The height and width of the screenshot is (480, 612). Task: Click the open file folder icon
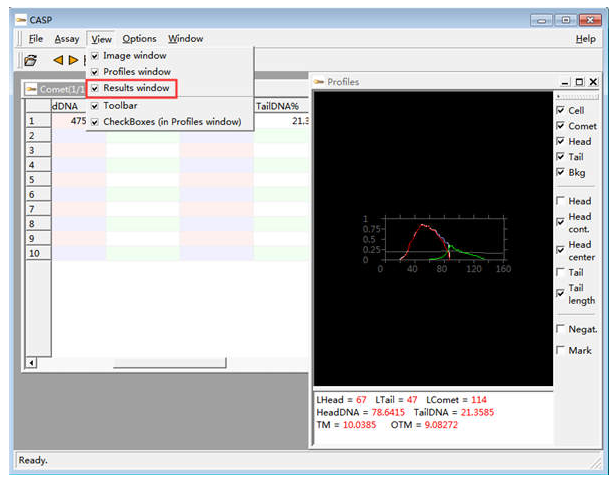point(30,61)
